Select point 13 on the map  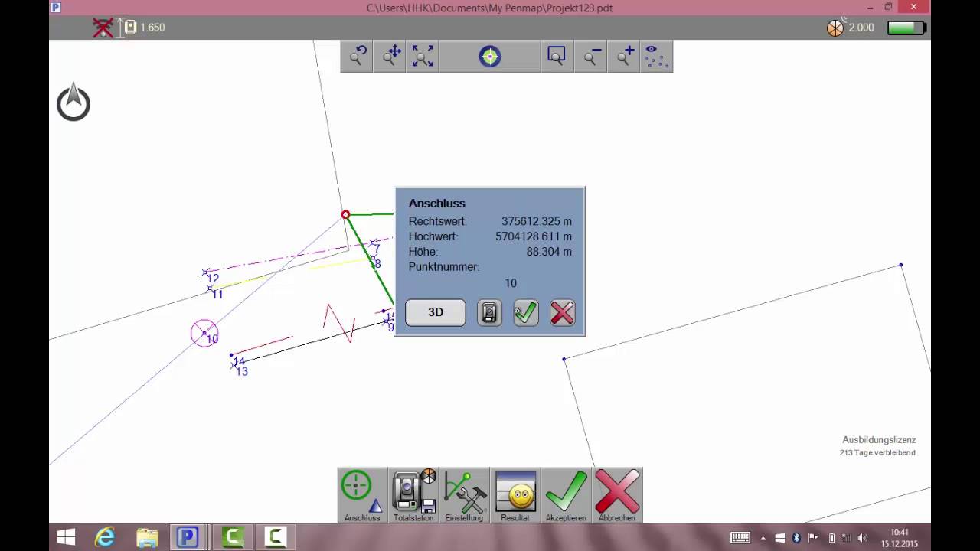pyautogui.click(x=234, y=367)
